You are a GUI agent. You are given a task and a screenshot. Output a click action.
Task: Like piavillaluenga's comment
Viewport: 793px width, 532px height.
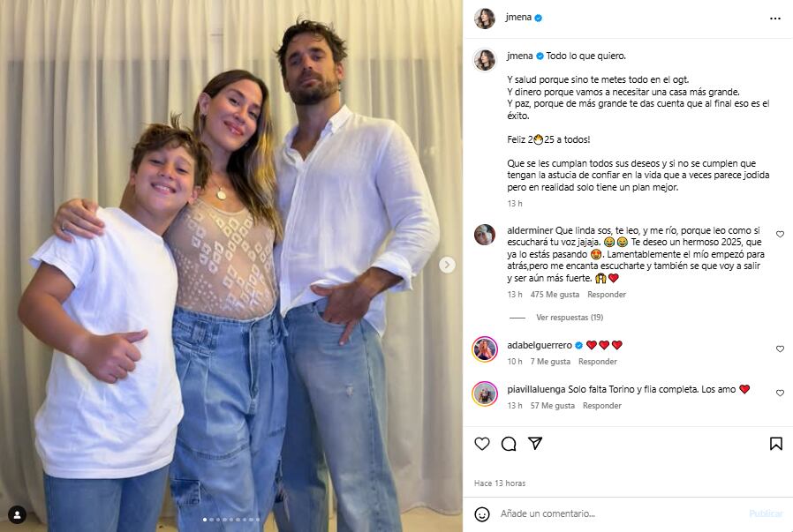tap(780, 393)
